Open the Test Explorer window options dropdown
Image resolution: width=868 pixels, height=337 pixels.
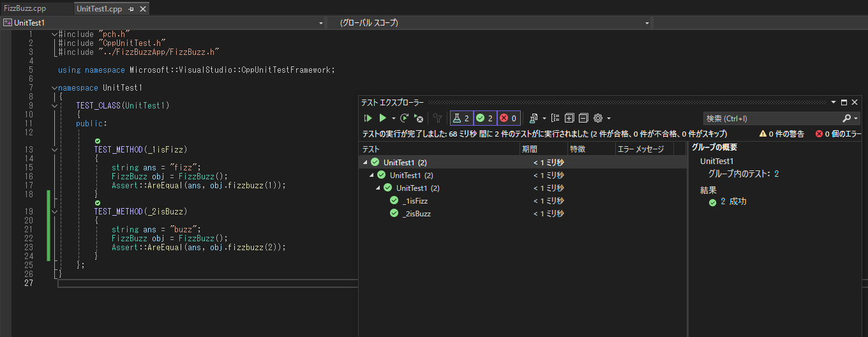(834, 102)
